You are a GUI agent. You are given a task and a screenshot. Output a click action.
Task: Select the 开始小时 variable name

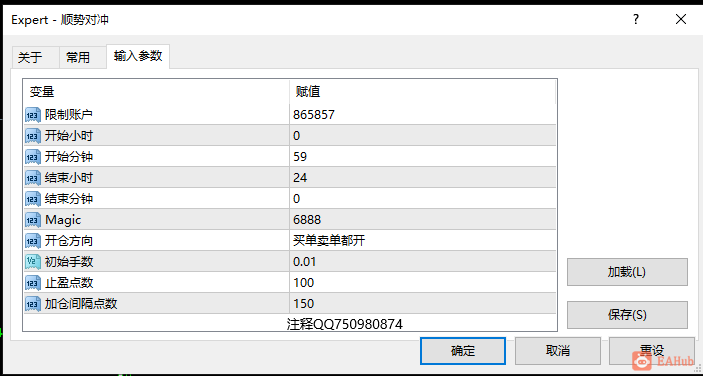69,136
